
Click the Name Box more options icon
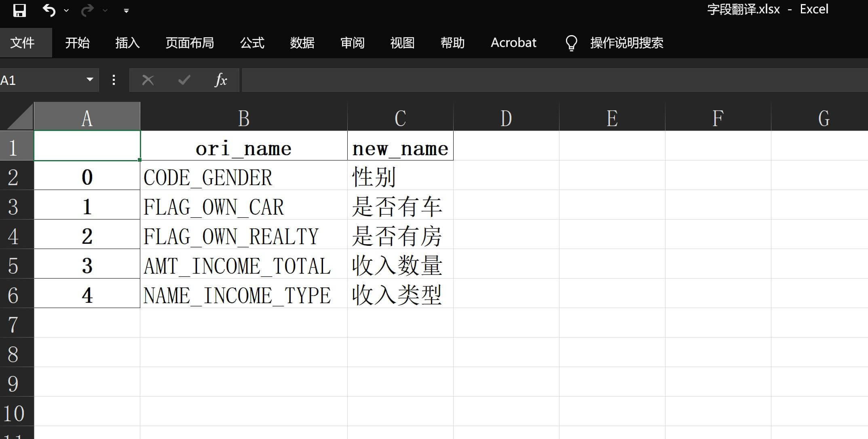click(x=113, y=80)
